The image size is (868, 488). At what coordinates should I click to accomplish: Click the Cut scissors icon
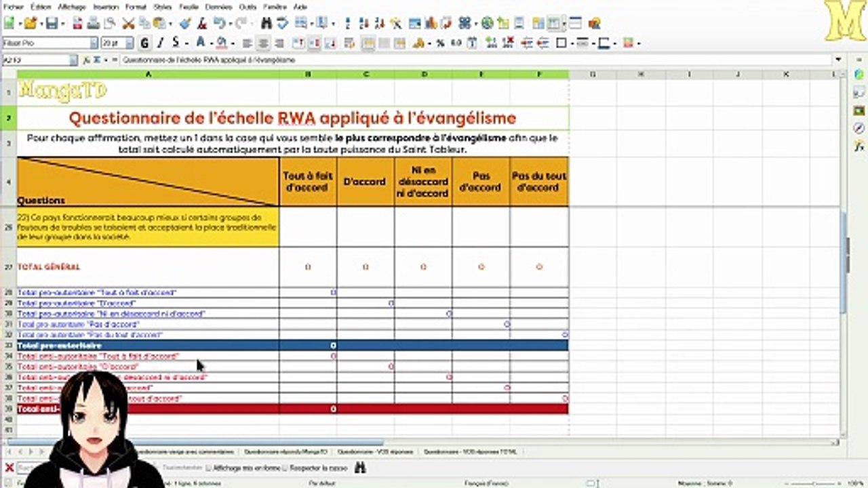pos(128,23)
